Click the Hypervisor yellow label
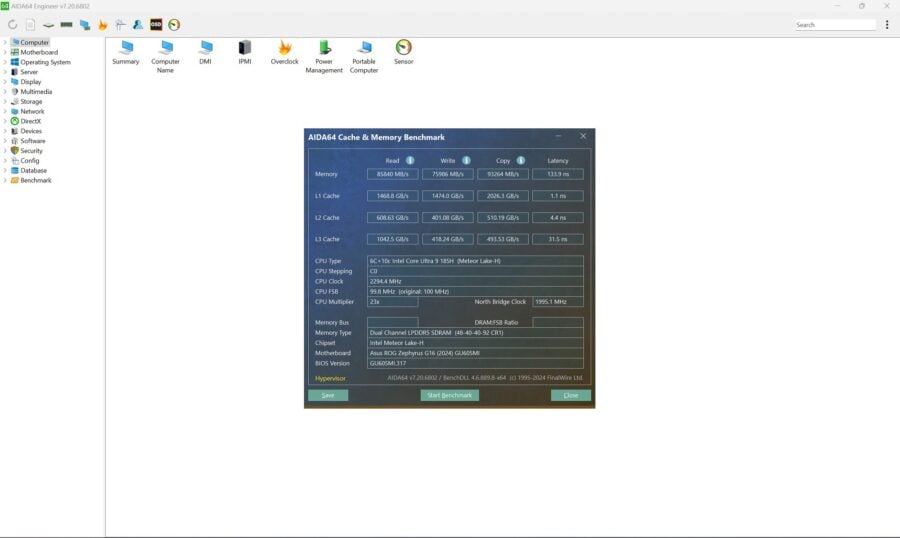 pyautogui.click(x=330, y=378)
